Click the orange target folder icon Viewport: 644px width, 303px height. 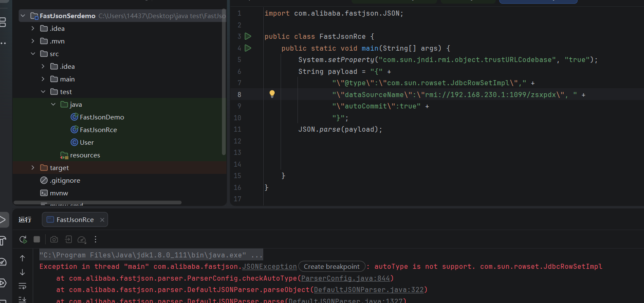click(x=44, y=168)
